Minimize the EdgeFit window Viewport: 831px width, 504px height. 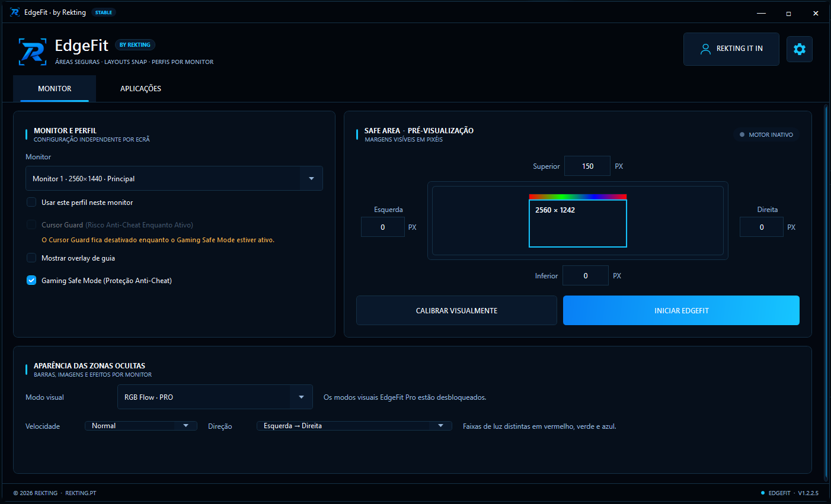762,13
